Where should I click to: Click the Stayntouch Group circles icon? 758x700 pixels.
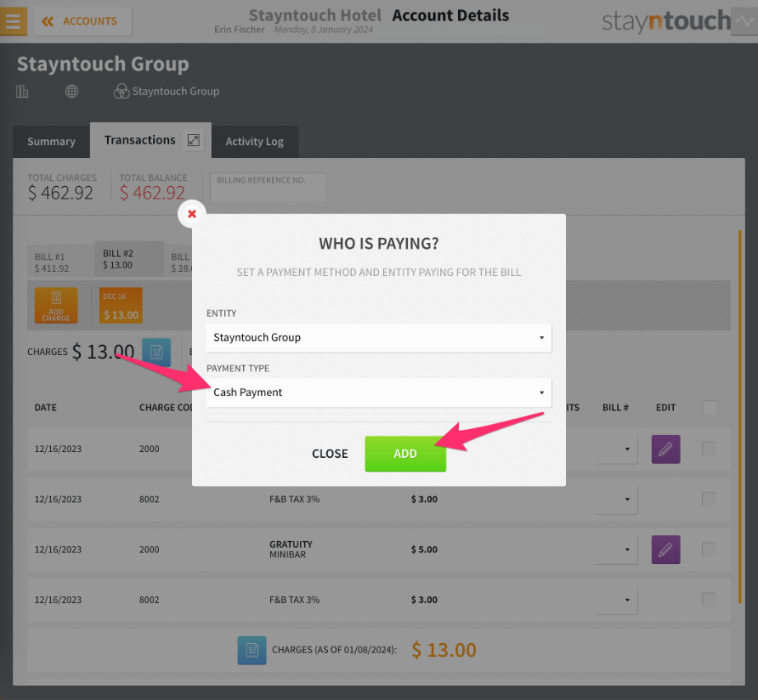click(x=121, y=91)
